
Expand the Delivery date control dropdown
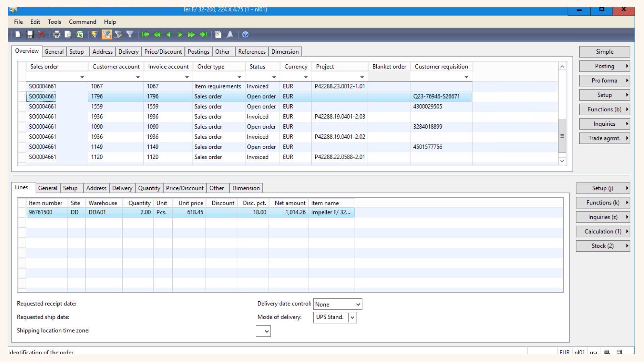tap(358, 304)
